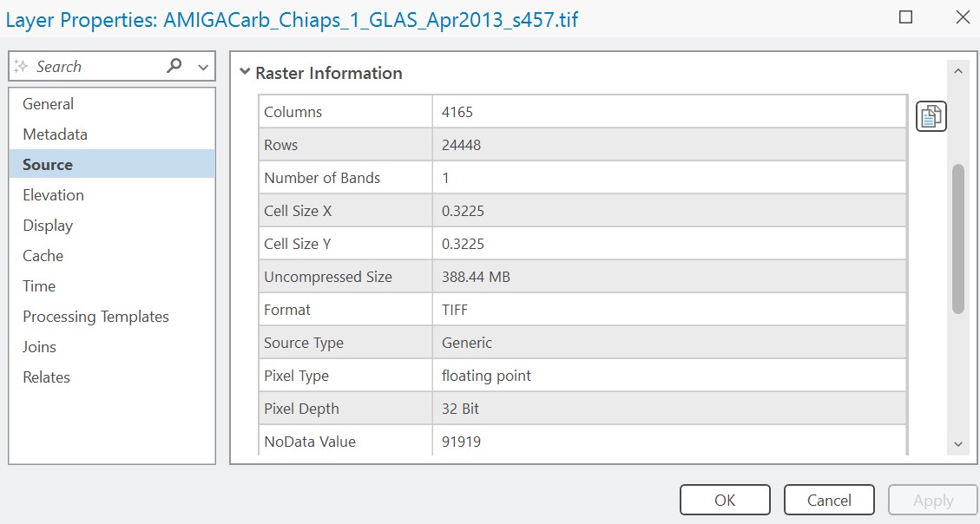Image resolution: width=980 pixels, height=524 pixels.
Task: Click the scroll up arrow
Action: click(958, 71)
